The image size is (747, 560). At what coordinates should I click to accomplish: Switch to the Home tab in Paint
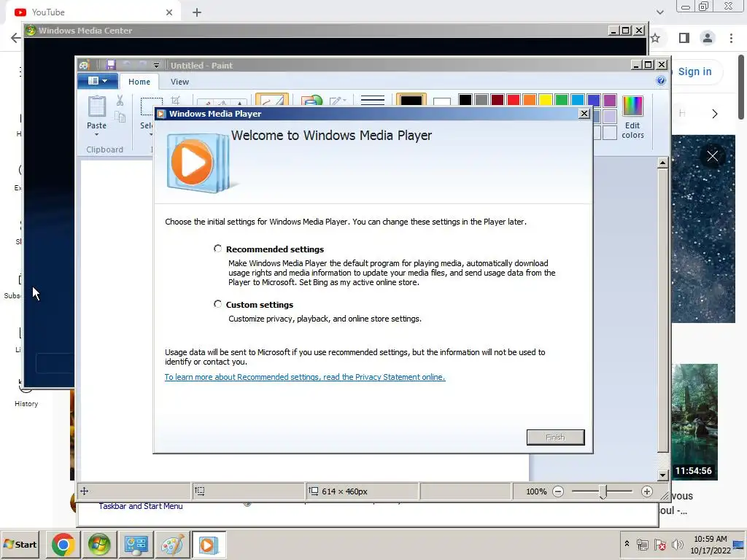click(139, 82)
